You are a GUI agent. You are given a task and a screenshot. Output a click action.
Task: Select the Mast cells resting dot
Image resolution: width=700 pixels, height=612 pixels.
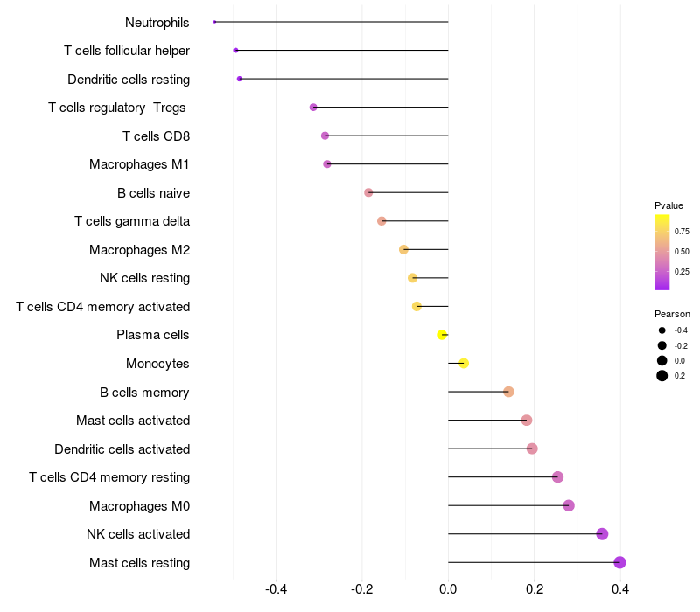click(619, 562)
